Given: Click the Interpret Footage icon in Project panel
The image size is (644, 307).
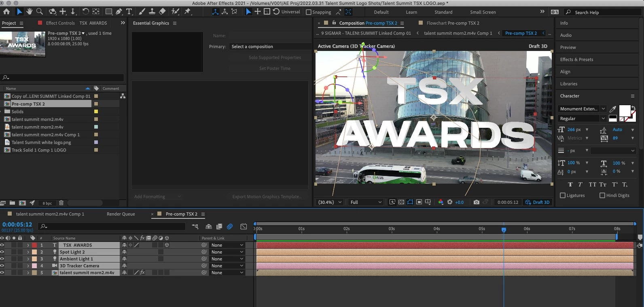Looking at the screenshot, I should pyautogui.click(x=3, y=203).
